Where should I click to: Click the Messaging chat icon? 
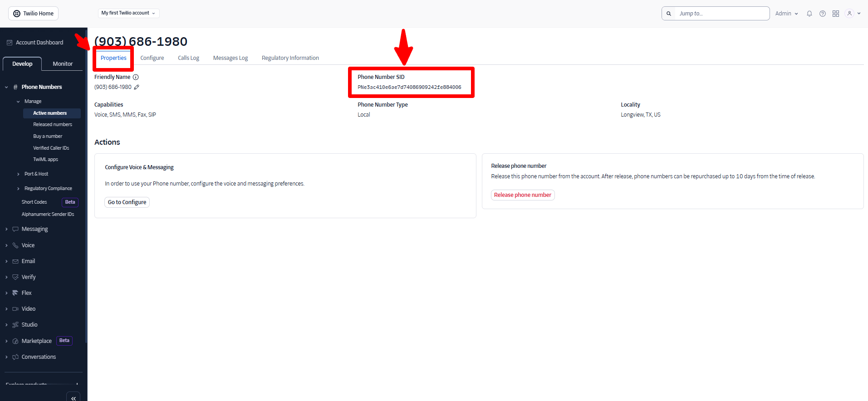pyautogui.click(x=15, y=229)
